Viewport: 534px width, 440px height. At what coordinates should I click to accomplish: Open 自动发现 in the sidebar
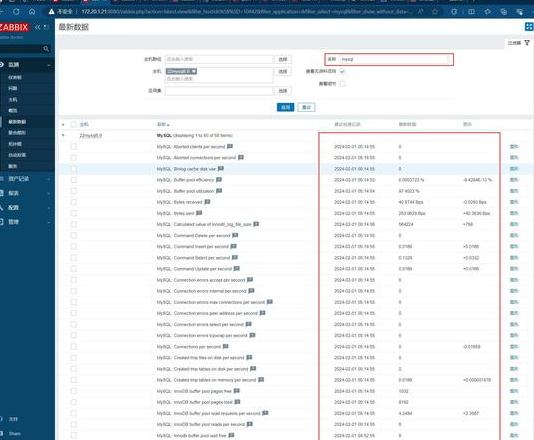17,155
